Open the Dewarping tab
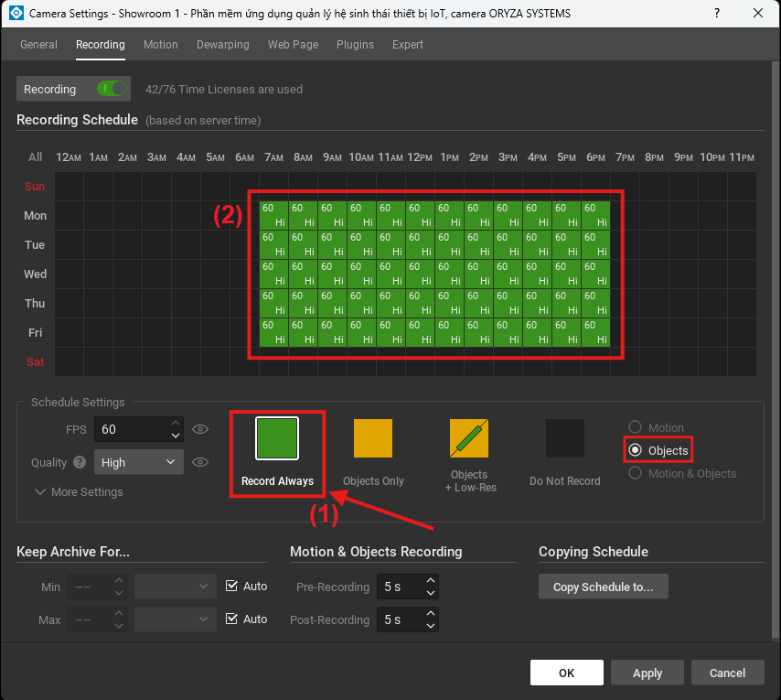781x700 pixels. pyautogui.click(x=222, y=44)
